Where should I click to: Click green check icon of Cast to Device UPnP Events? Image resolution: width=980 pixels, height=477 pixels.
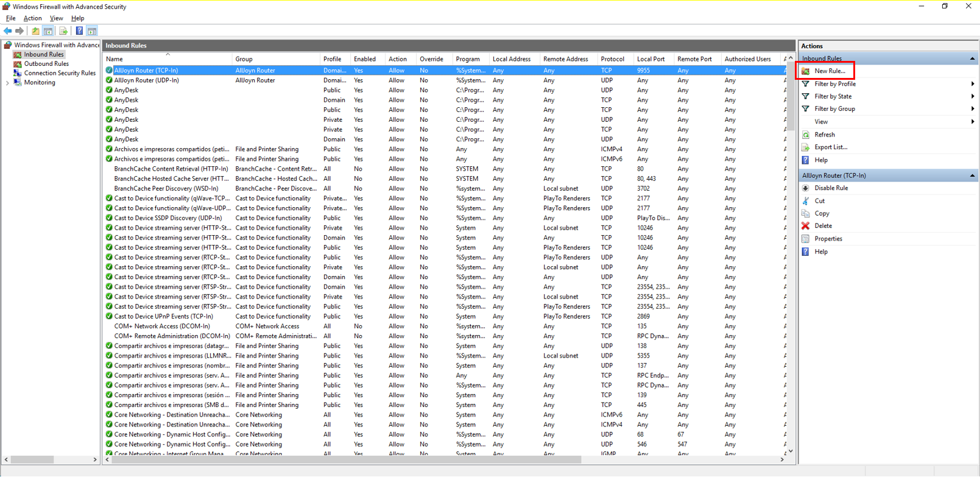[109, 317]
